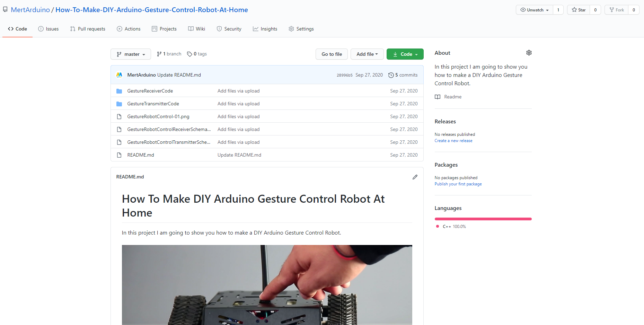Viewport: 644px width, 325px height.
Task: Click the book icon beside Readme
Action: click(438, 97)
